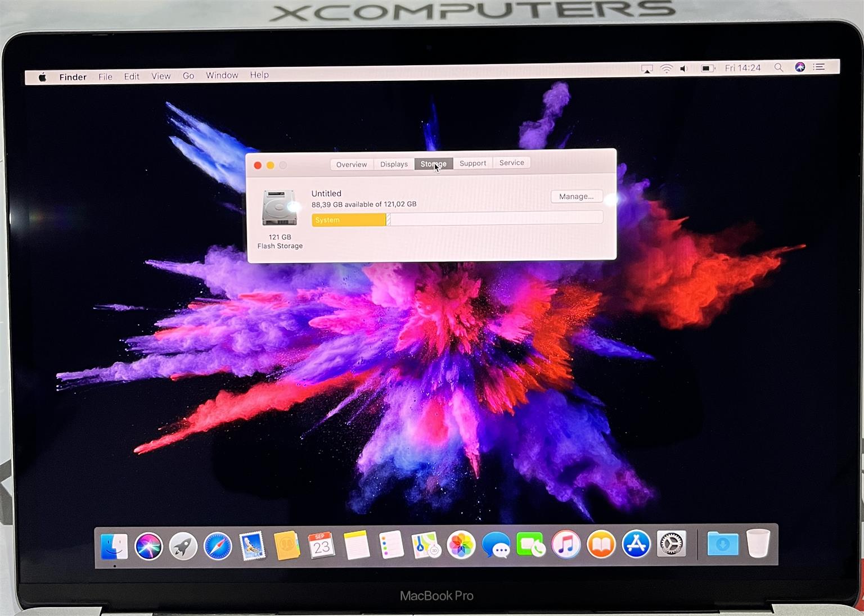864x616 pixels.
Task: Launch iTunes from the Dock
Action: 566,545
